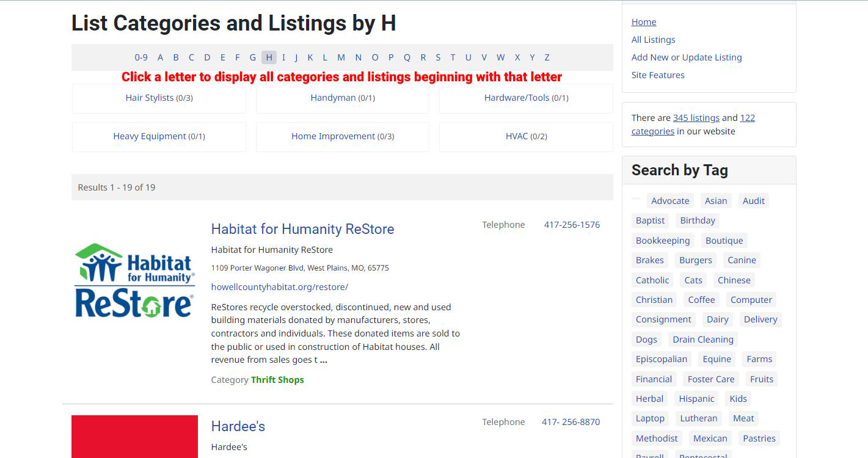Show listings starting with 0-9
The image size is (868, 458).
click(x=141, y=57)
